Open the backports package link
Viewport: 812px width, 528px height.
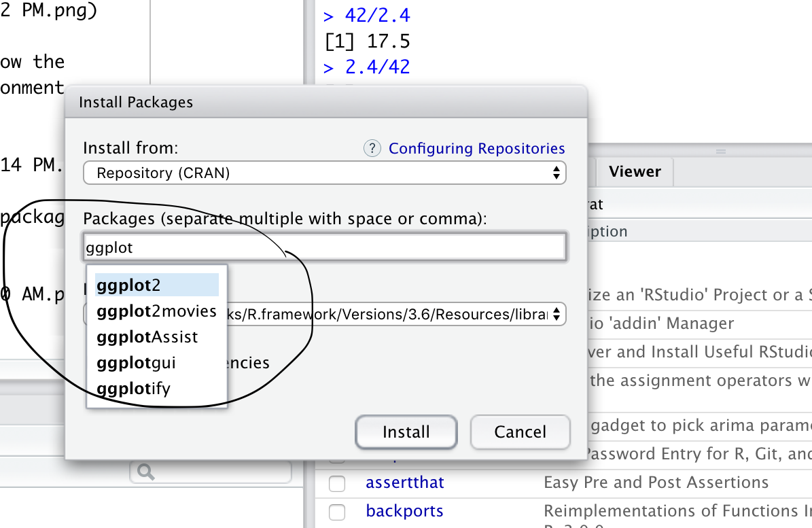tap(404, 511)
